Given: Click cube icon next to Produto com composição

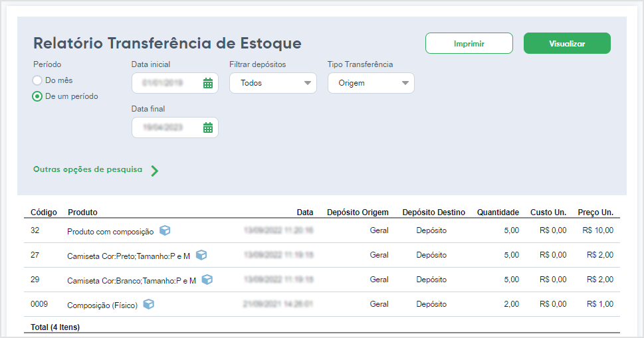Looking at the screenshot, I should (165, 230).
